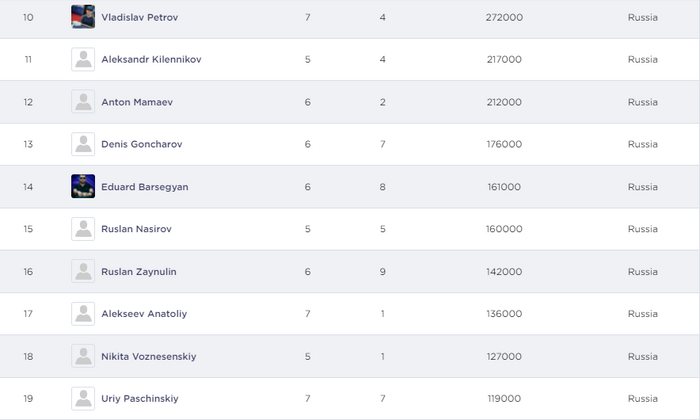700x420 pixels.
Task: Open the Alekseev Anatoliy name link
Action: (144, 314)
